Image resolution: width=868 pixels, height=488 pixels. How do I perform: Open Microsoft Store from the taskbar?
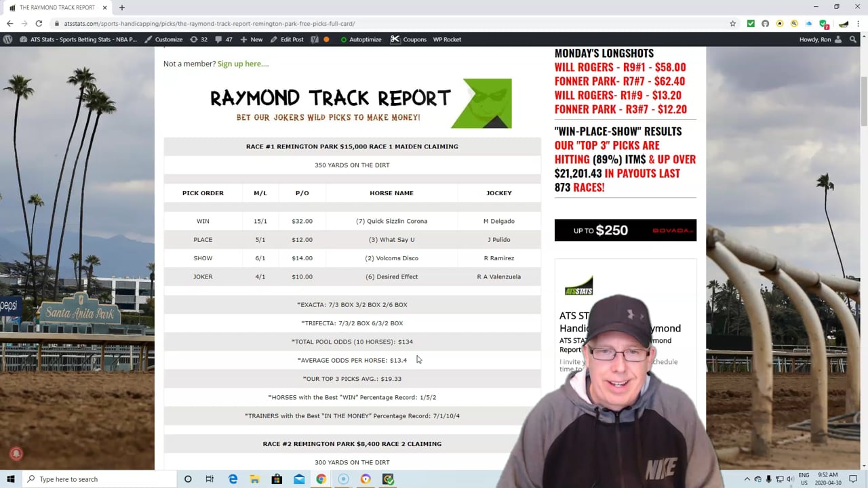click(277, 479)
